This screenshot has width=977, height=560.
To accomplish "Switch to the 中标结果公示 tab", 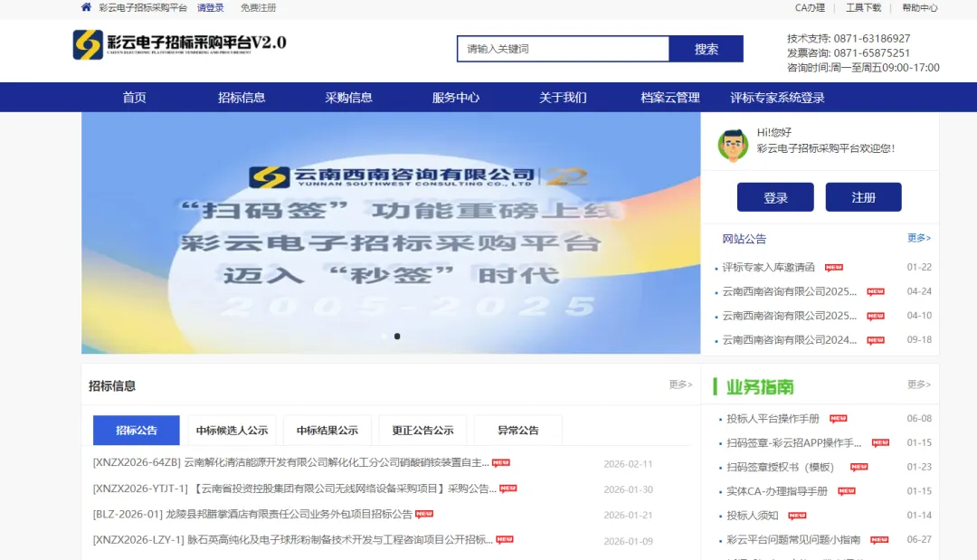I will pos(327,431).
